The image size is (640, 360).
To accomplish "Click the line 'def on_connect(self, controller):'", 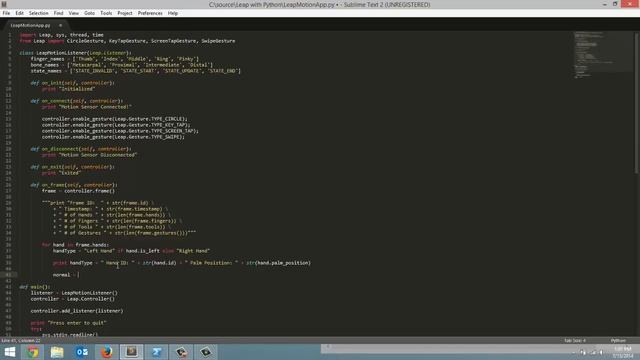I will (x=76, y=101).
